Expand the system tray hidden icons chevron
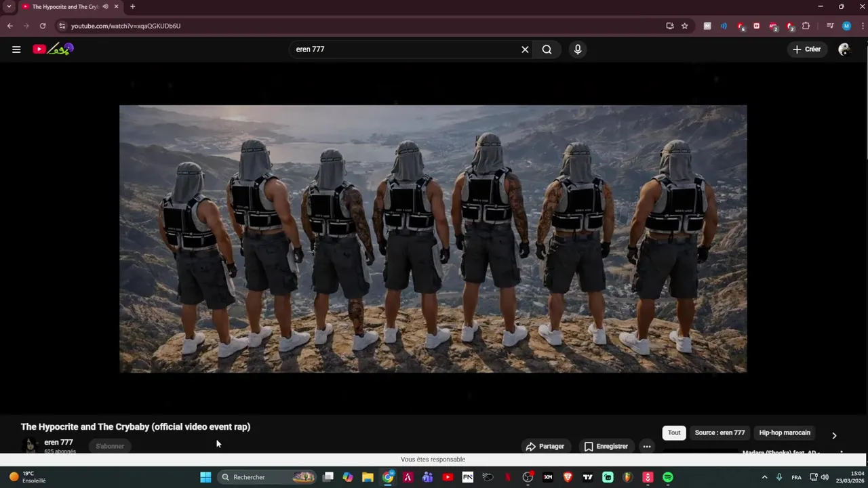The height and width of the screenshot is (488, 868). point(764,477)
